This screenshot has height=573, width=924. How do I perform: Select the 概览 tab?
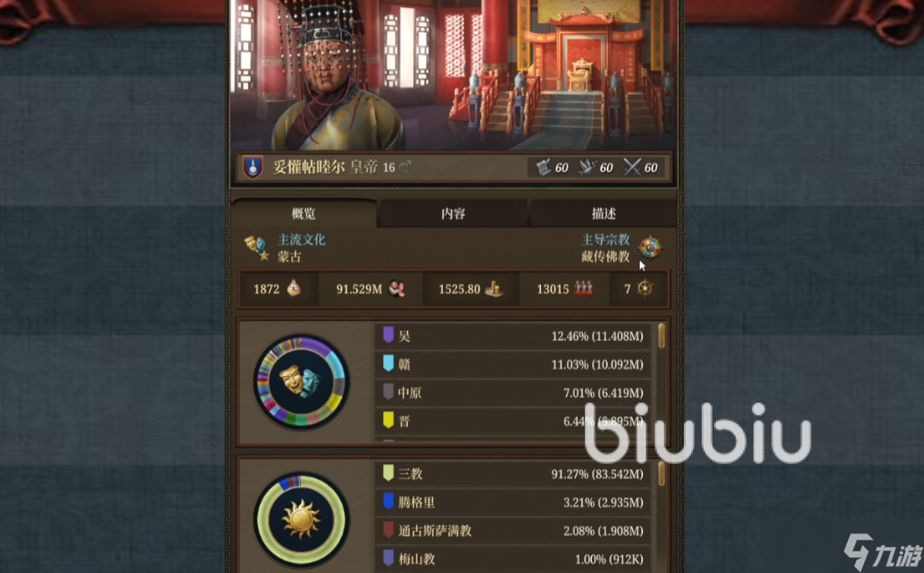pos(304,214)
